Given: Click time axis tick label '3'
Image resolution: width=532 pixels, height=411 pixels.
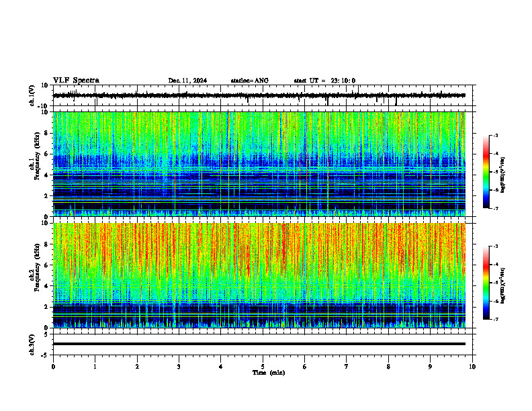Looking at the screenshot, I should coord(179,367).
